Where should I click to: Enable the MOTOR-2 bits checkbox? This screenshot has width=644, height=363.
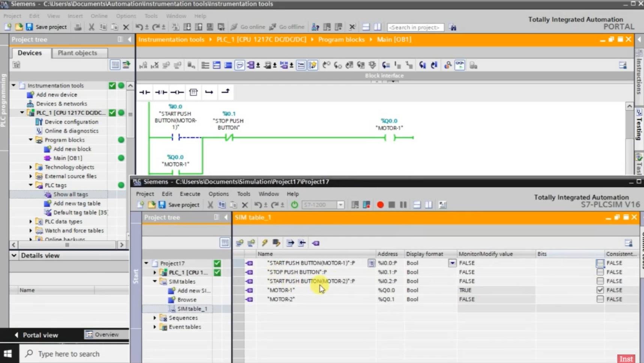pos(600,299)
